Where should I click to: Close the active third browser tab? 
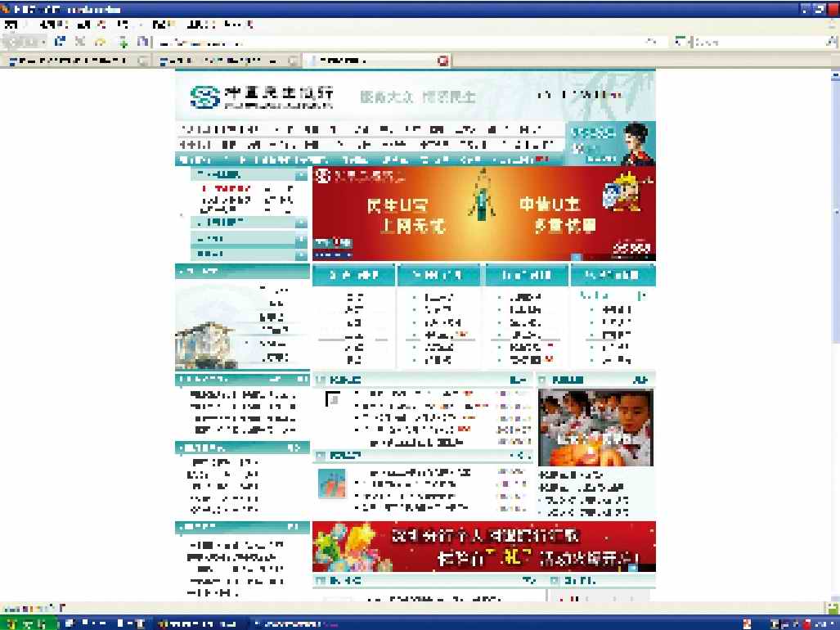point(443,61)
